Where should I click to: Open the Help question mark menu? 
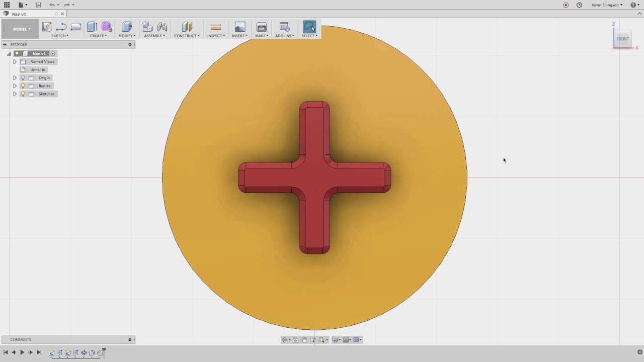tap(634, 5)
